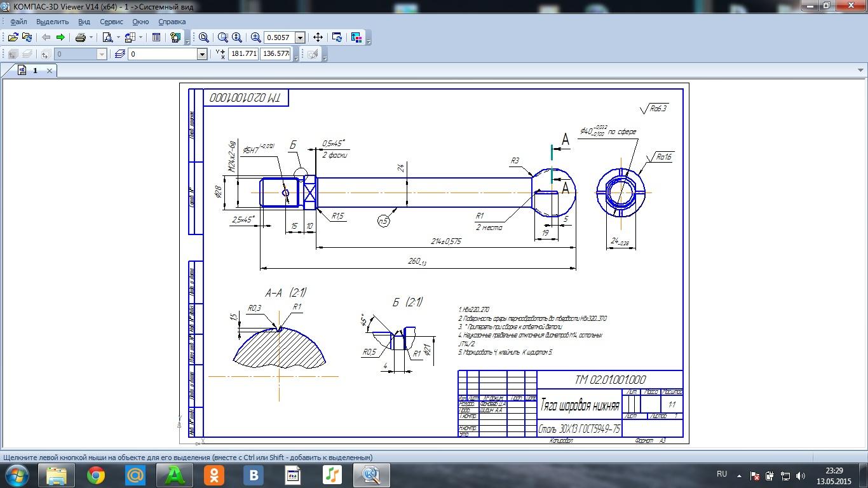
Task: Open the Файл menu
Action: [x=18, y=22]
